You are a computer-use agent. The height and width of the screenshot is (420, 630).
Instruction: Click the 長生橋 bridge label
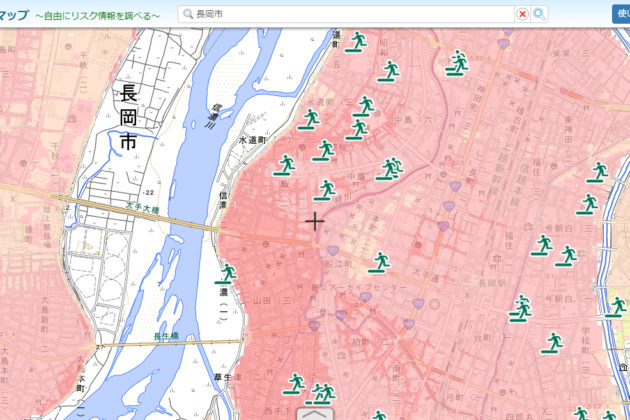(x=167, y=336)
